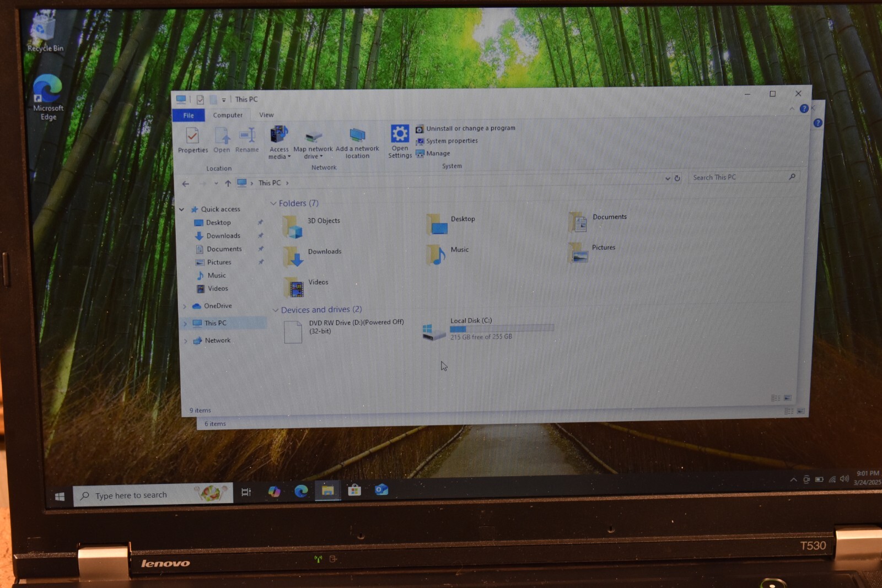The width and height of the screenshot is (882, 588).
Task: Select Pictures under Quick access
Action: coord(219,262)
